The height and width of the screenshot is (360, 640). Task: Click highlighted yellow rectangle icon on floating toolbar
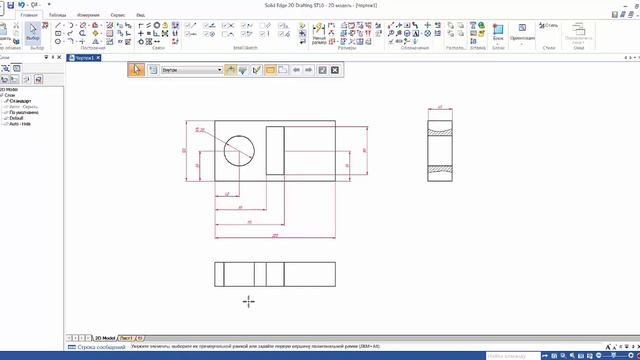270,70
